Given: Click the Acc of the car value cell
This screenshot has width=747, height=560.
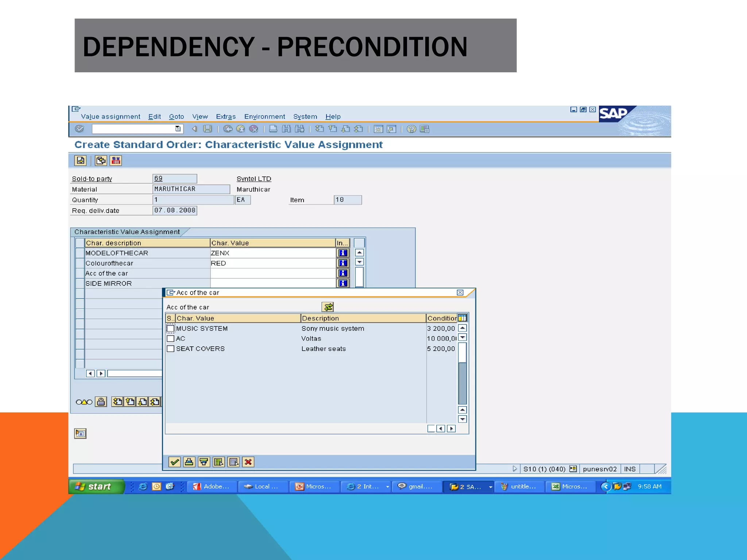Looking at the screenshot, I should (x=272, y=273).
